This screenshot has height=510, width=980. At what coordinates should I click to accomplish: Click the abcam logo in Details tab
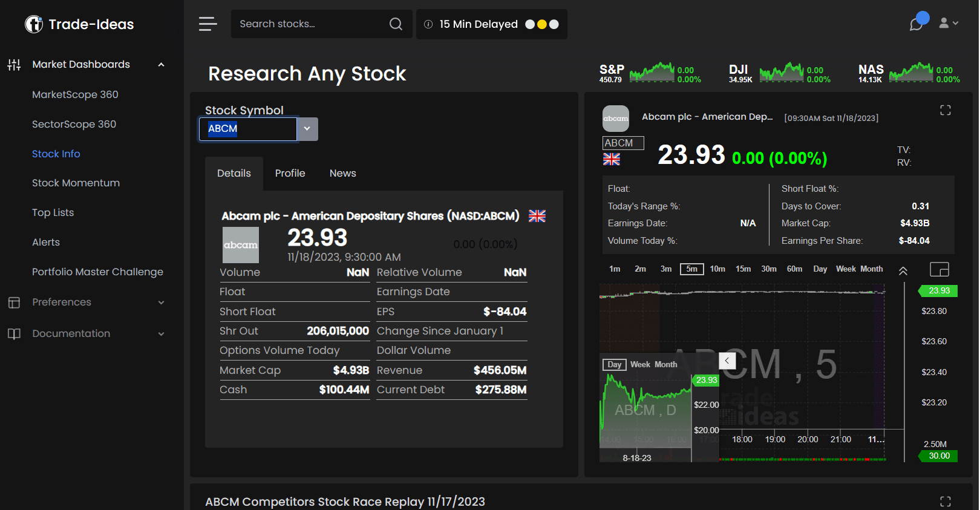(241, 245)
